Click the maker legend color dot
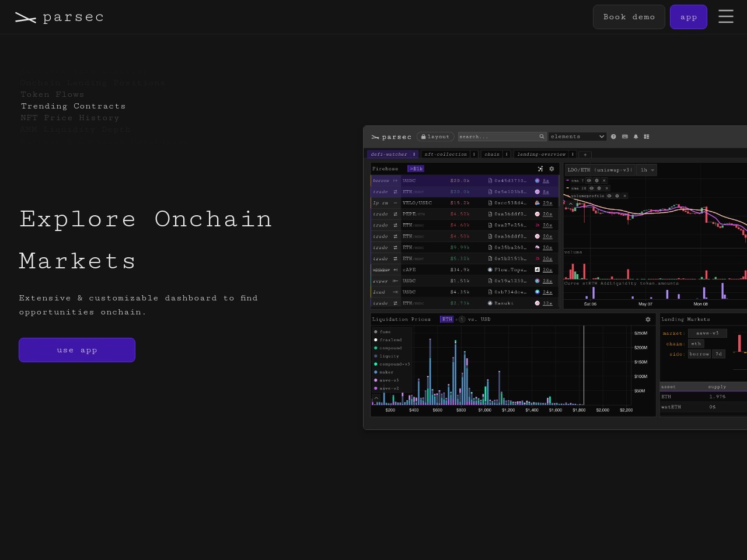 pyautogui.click(x=376, y=372)
